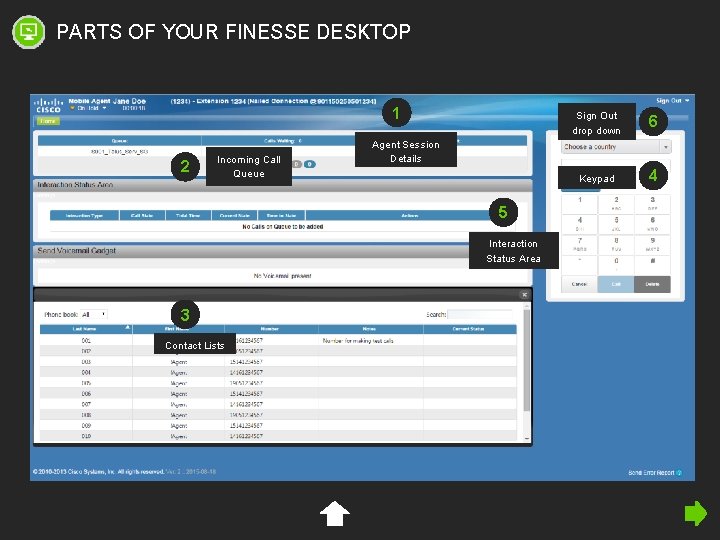
Task: Click the gray queue pagination pill
Action: (x=297, y=164)
